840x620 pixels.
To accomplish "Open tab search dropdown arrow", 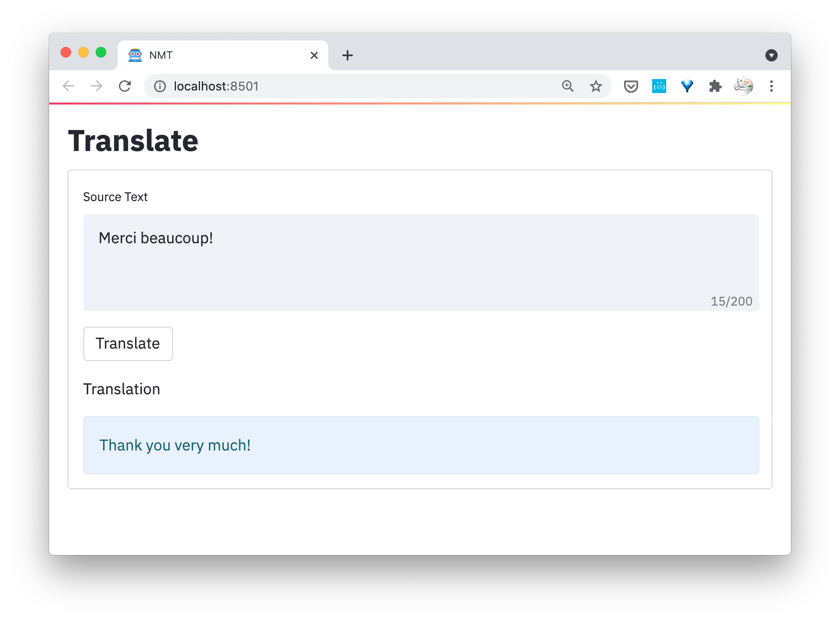I will click(772, 55).
